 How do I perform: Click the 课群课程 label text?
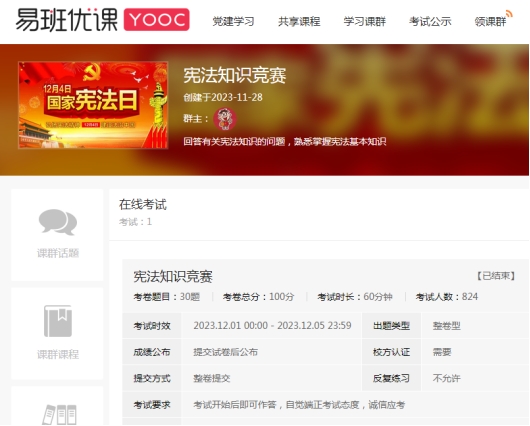[58, 354]
